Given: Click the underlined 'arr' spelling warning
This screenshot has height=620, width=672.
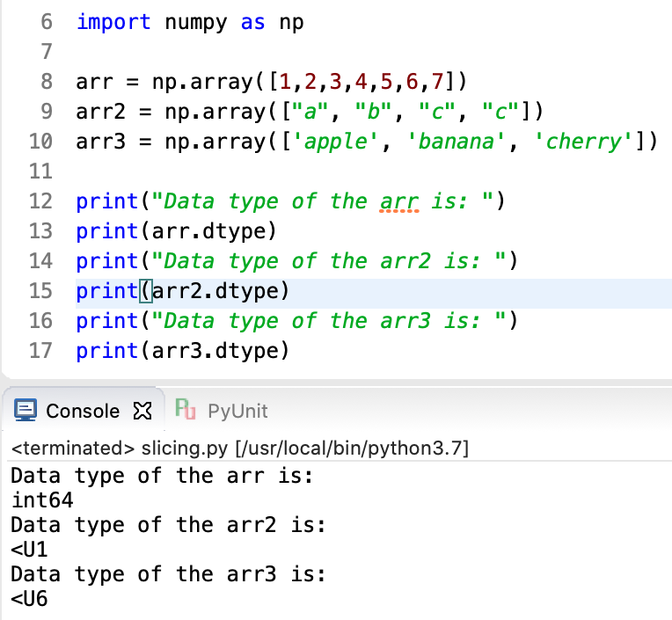Looking at the screenshot, I should point(398,201).
